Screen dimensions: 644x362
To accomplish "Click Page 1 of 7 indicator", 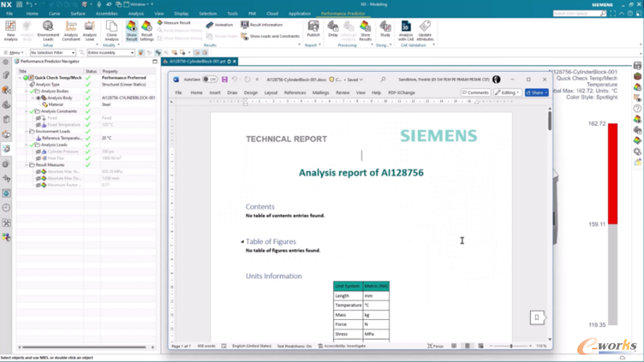I will (181, 346).
